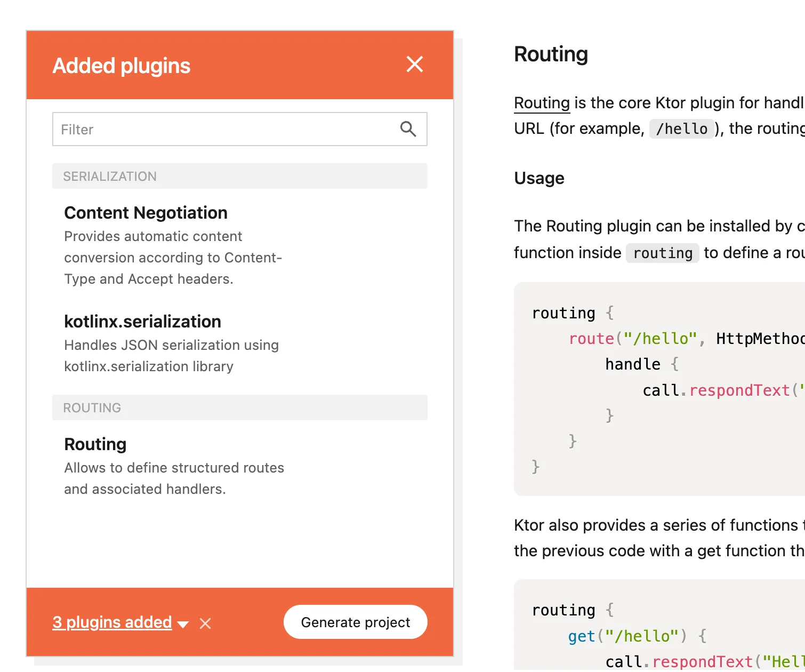Click the Usage section heading
This screenshot has width=805, height=672.
pos(539,178)
